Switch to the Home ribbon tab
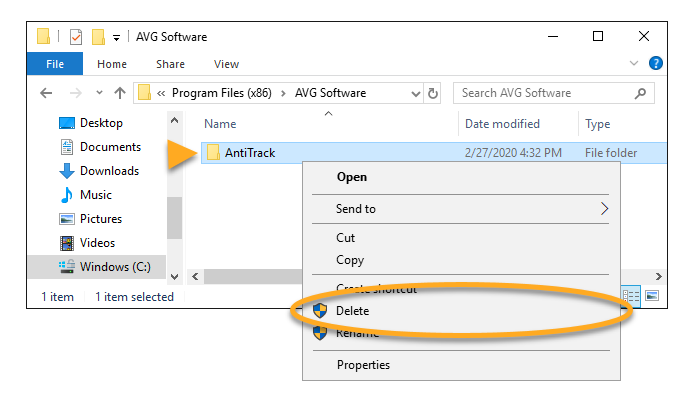 click(112, 64)
